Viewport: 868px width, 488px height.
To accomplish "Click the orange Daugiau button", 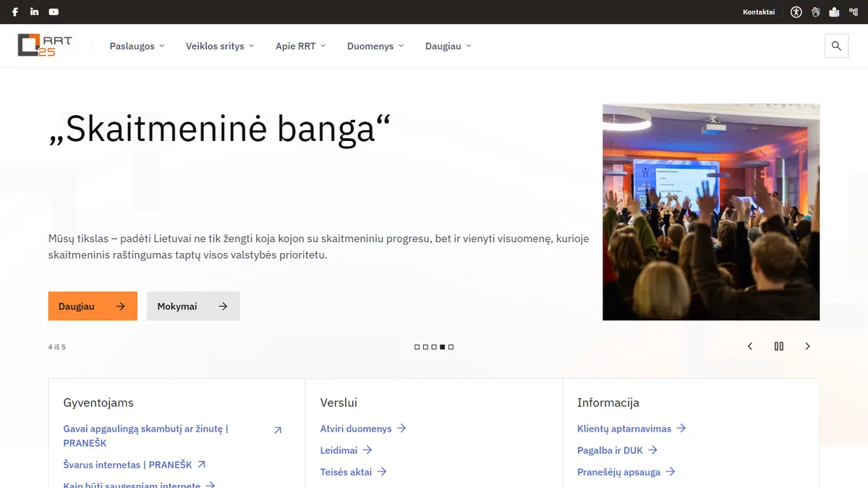I will (x=93, y=306).
